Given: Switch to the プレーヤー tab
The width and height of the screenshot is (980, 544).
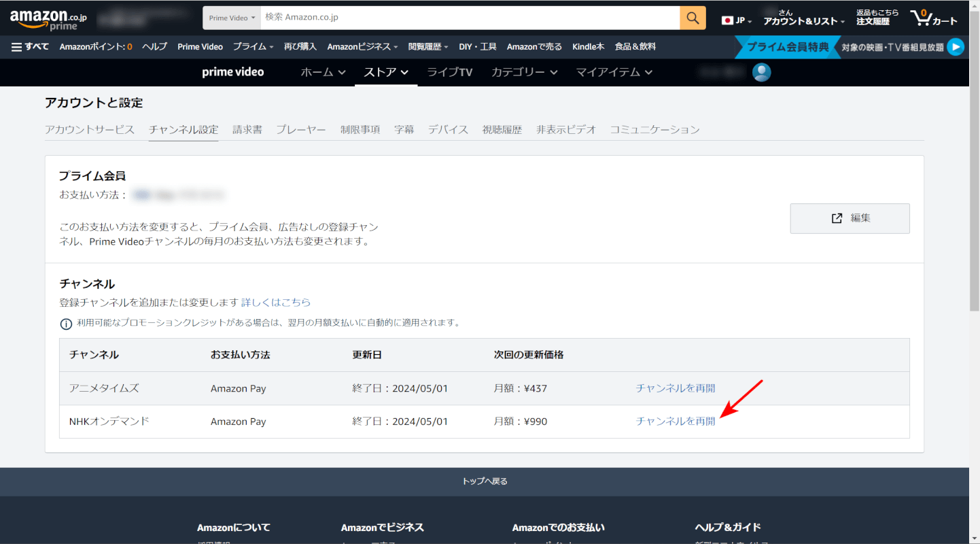Looking at the screenshot, I should [301, 129].
